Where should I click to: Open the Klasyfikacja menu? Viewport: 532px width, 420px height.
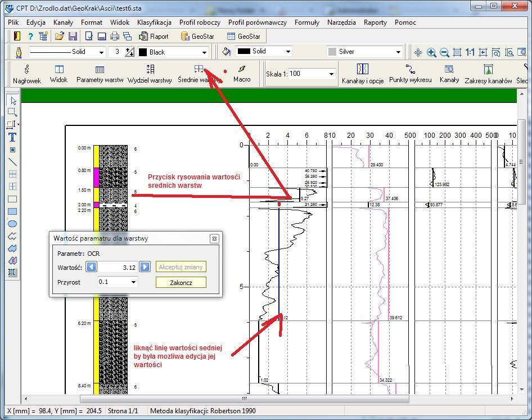tap(154, 22)
